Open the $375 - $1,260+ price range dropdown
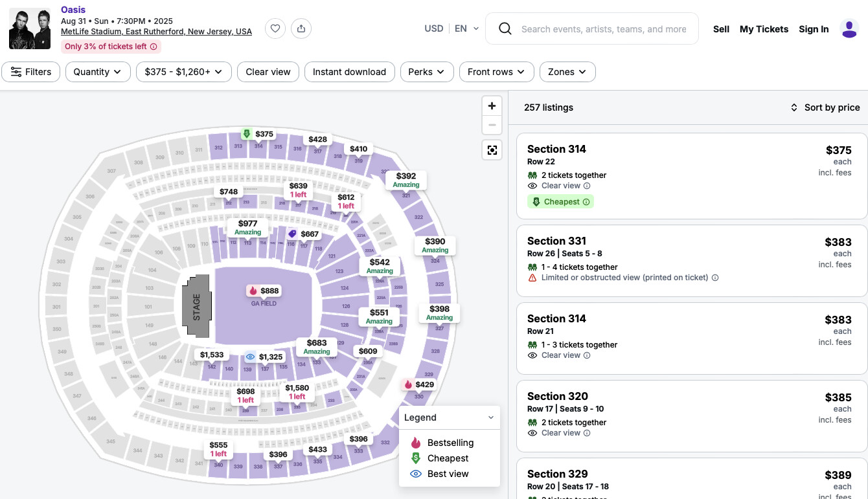 [x=184, y=72]
